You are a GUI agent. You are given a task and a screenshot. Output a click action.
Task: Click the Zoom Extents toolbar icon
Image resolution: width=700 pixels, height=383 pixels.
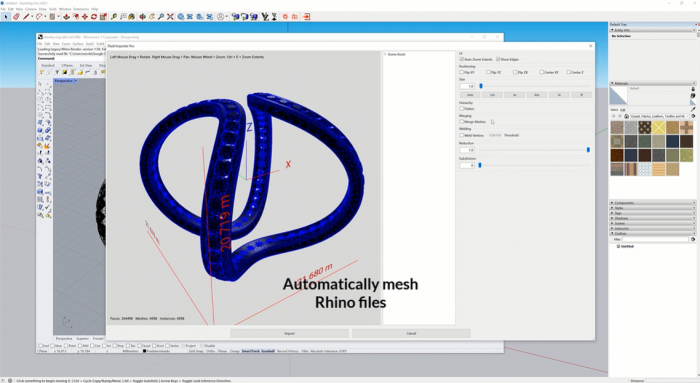170,17
